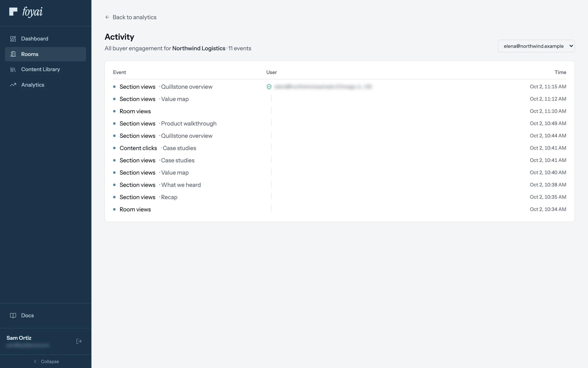
Task: Click the blurred user email in first row
Action: 323,87
